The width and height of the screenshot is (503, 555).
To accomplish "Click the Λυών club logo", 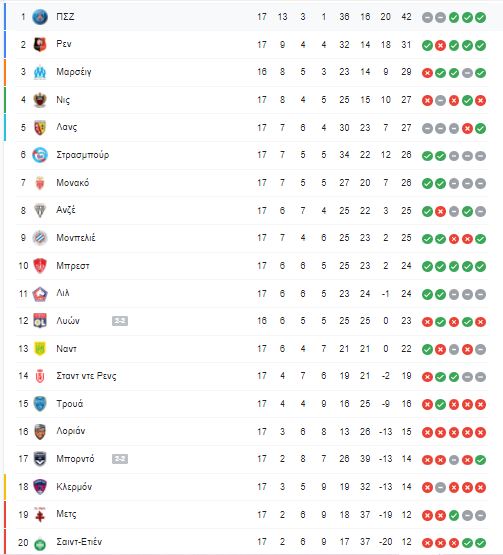I will pos(40,321).
